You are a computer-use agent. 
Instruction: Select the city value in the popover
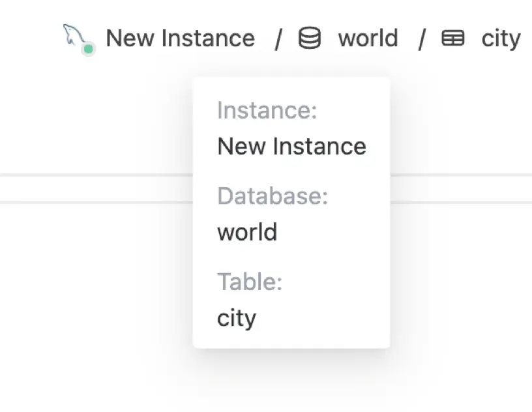(x=237, y=319)
